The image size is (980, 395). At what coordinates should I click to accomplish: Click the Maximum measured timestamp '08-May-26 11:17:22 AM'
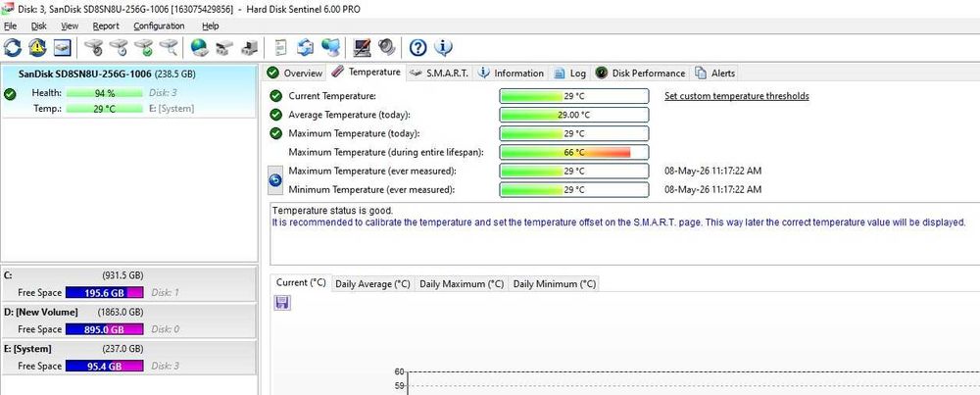coord(713,171)
